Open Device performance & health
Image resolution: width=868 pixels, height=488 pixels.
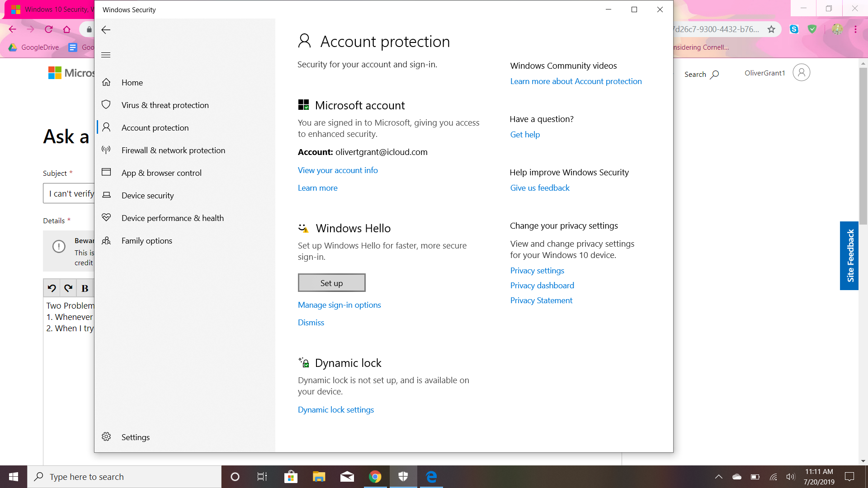pos(172,218)
